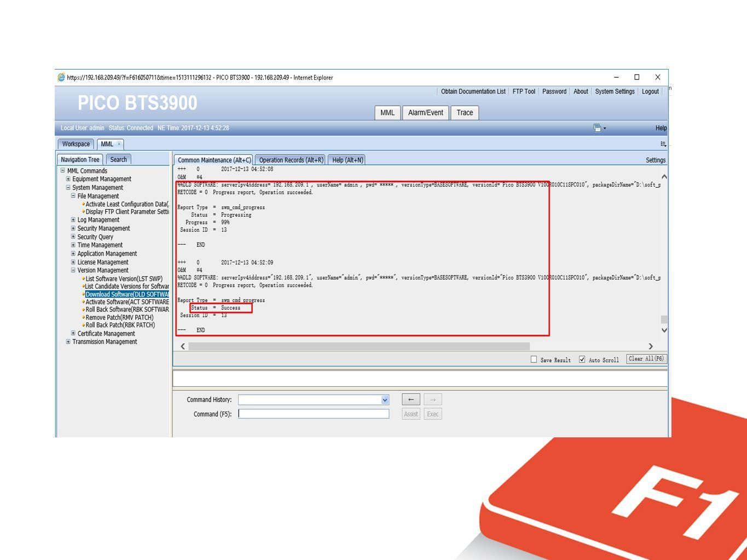Open System Settings link
The height and width of the screenshot is (560, 747).
pos(615,91)
